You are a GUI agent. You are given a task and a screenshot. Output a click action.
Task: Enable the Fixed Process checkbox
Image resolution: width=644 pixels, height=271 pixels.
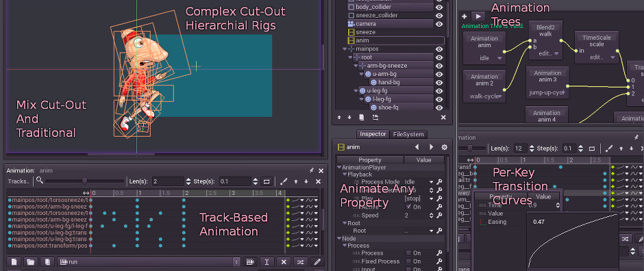coord(408,261)
